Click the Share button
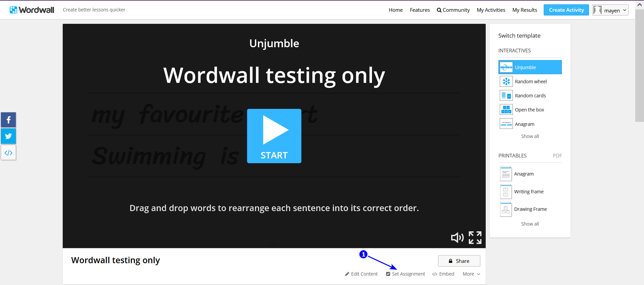 point(459,261)
